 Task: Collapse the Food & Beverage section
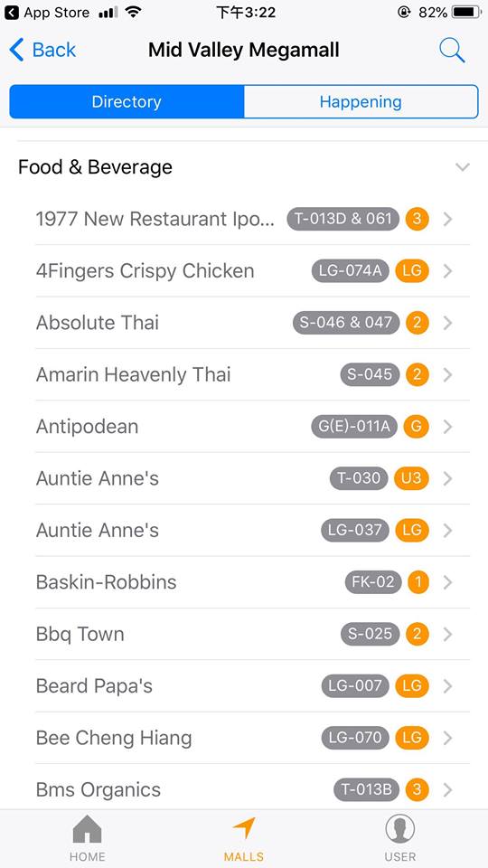(x=463, y=167)
